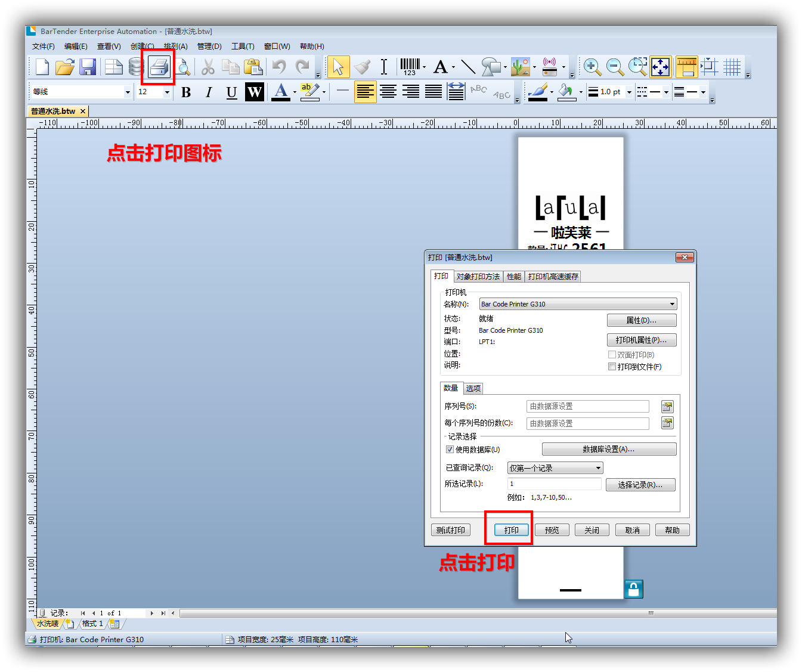Viewport: 802px width, 672px height.
Task: Click the Cut scissors icon
Action: point(208,67)
